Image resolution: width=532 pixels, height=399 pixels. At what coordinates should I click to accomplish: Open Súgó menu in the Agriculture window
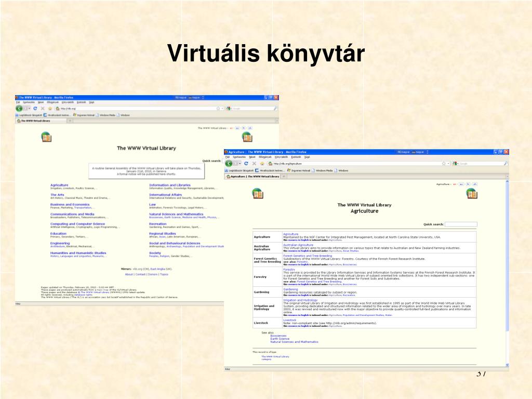coord(307,157)
